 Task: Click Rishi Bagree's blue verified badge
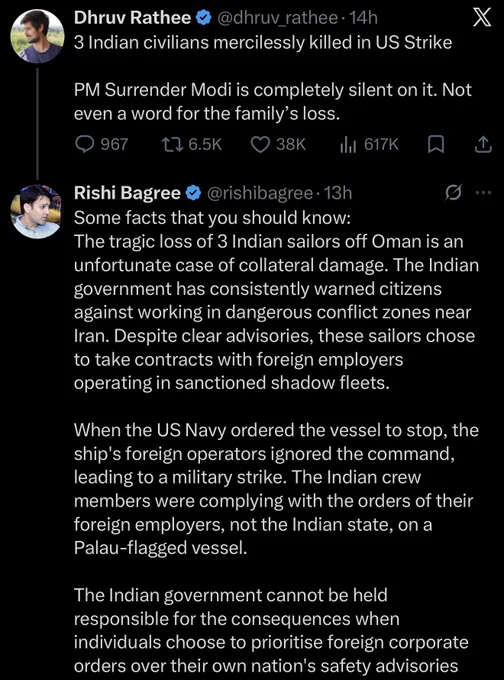coord(193,193)
